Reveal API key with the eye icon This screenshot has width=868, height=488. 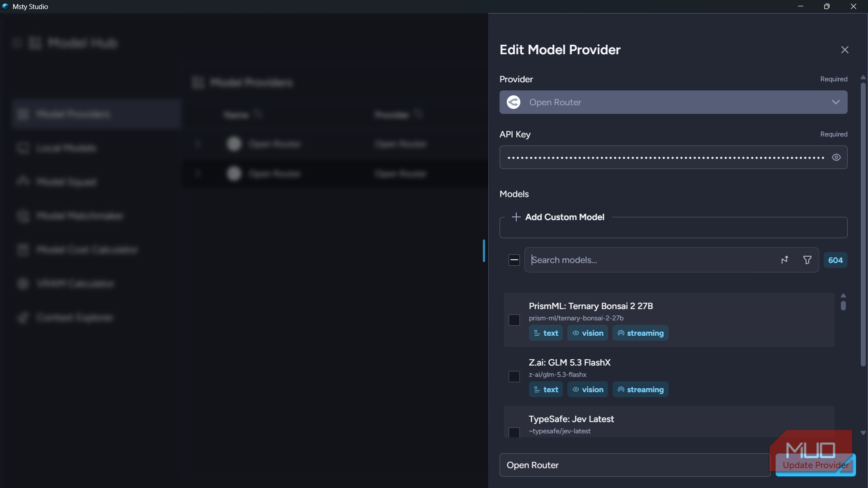click(836, 157)
